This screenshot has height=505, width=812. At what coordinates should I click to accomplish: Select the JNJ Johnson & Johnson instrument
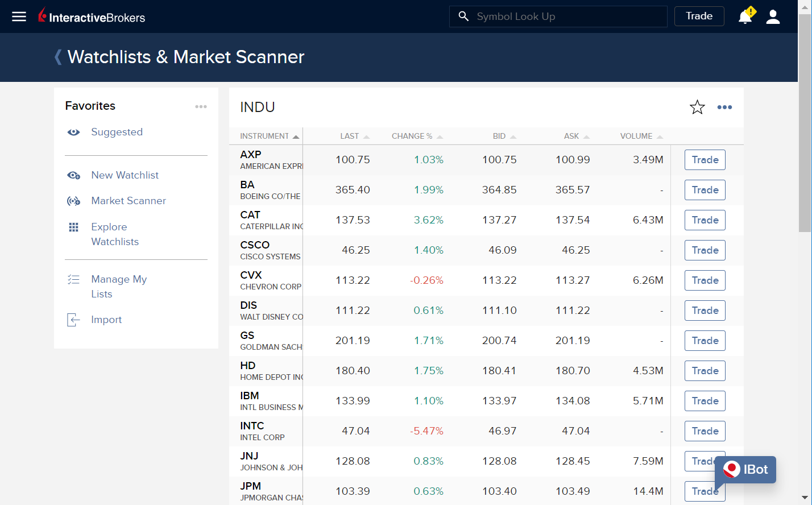pos(271,461)
